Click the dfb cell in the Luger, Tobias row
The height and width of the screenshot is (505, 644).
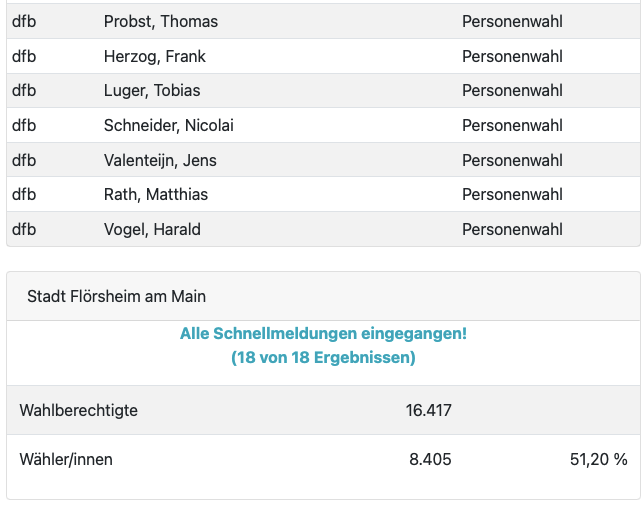24,91
